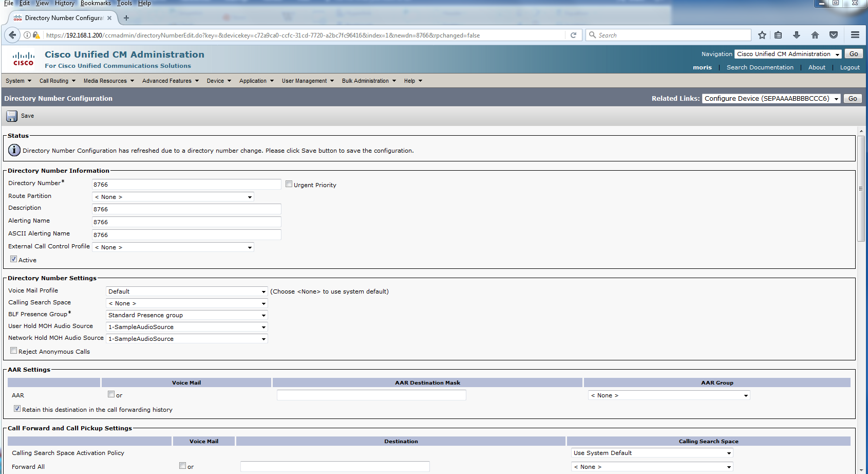The height and width of the screenshot is (474, 868).
Task: Click the scrollbar down arrow
Action: pos(861,469)
